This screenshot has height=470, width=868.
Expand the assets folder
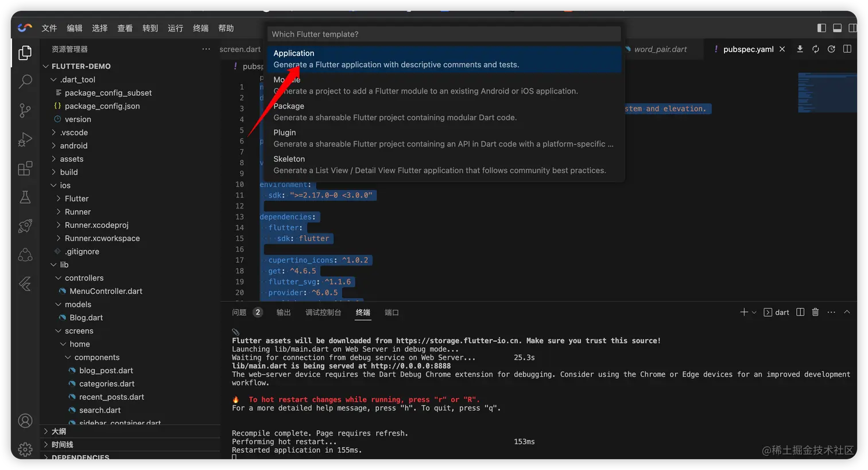tap(130, 159)
